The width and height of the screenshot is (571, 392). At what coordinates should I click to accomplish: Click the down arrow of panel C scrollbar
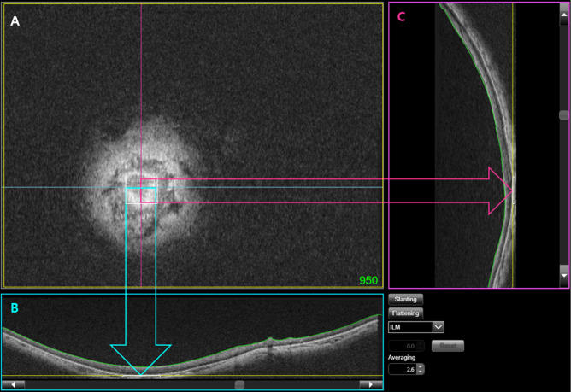(x=564, y=276)
